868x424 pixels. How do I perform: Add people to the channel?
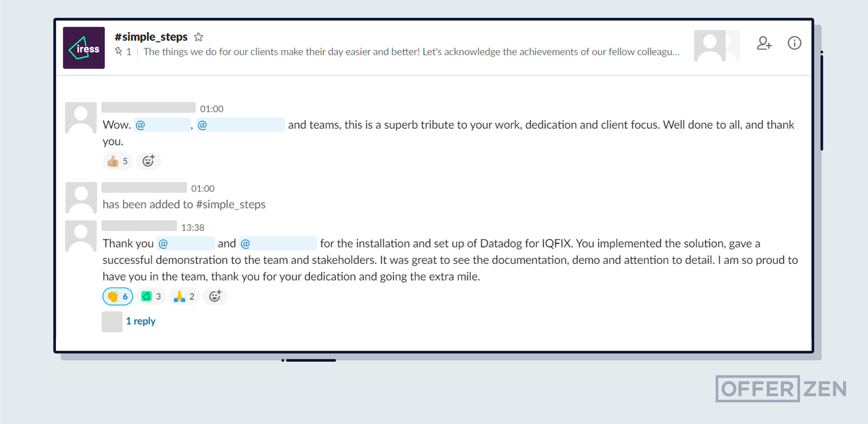click(764, 43)
